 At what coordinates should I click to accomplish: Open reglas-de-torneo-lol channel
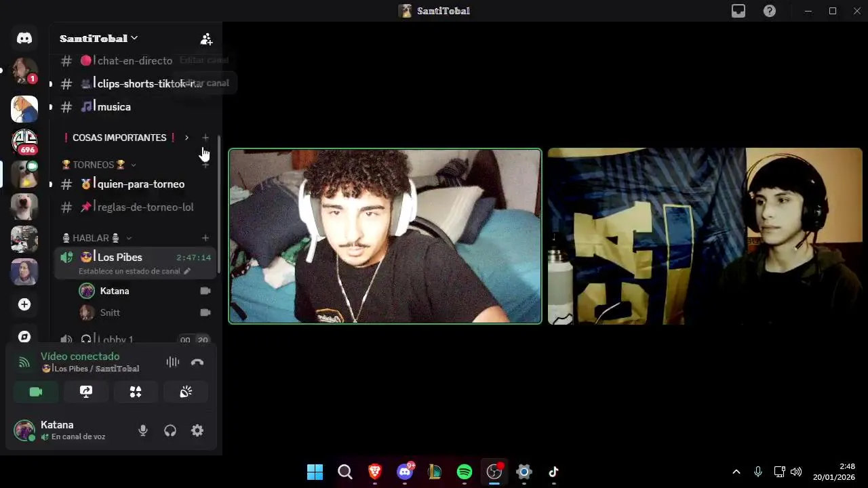[x=136, y=207]
